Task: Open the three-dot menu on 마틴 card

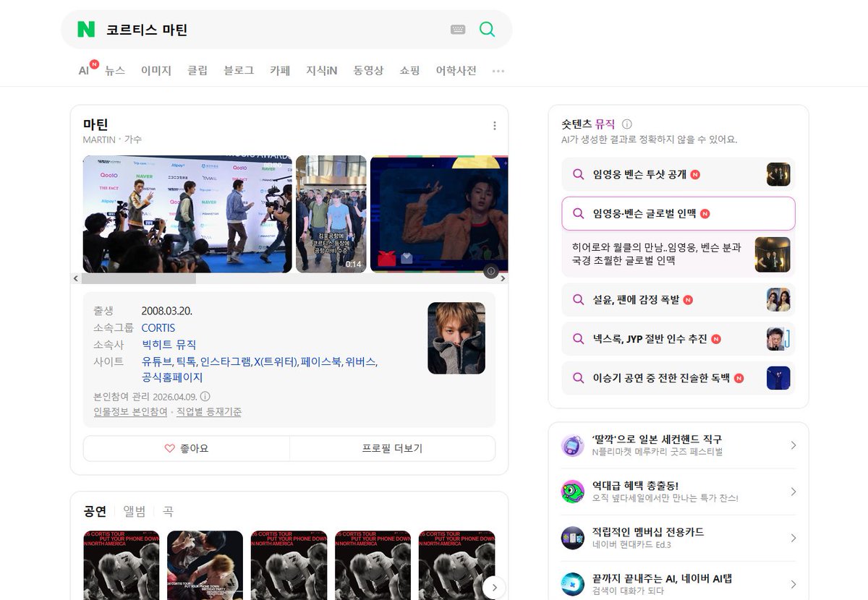Action: tap(495, 126)
